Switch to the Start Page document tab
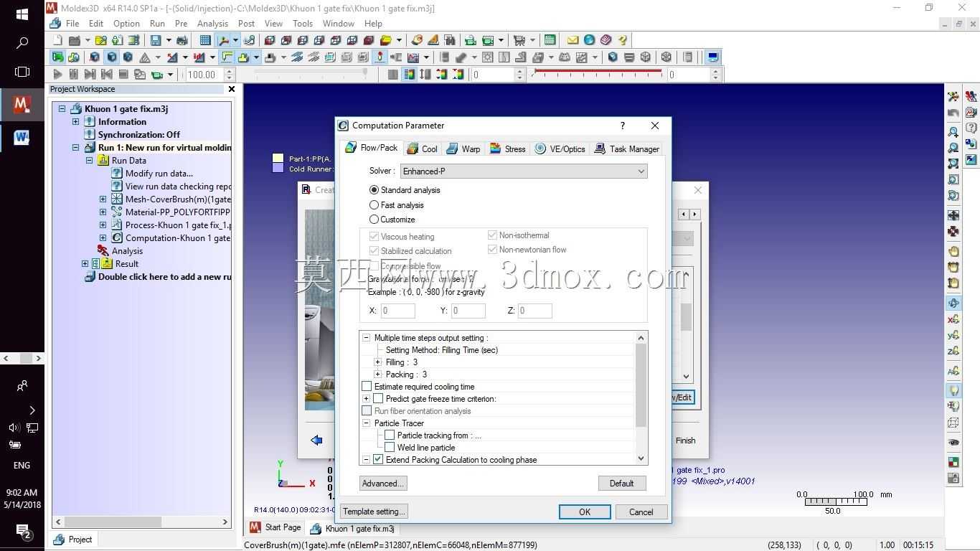 275,527
